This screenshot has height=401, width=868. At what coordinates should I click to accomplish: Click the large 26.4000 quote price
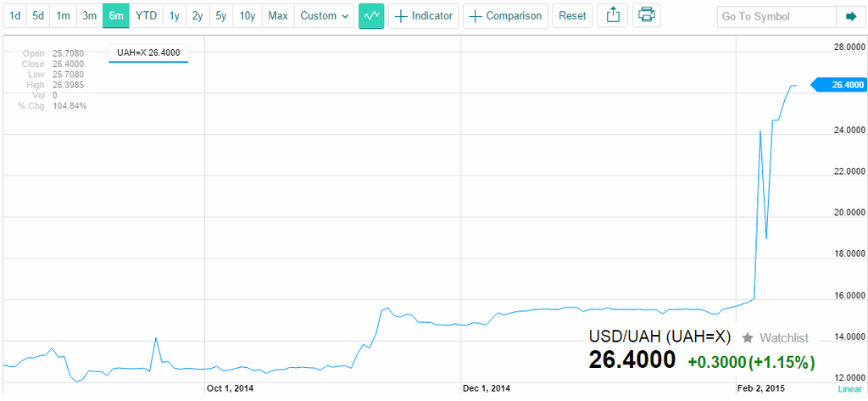[632, 360]
